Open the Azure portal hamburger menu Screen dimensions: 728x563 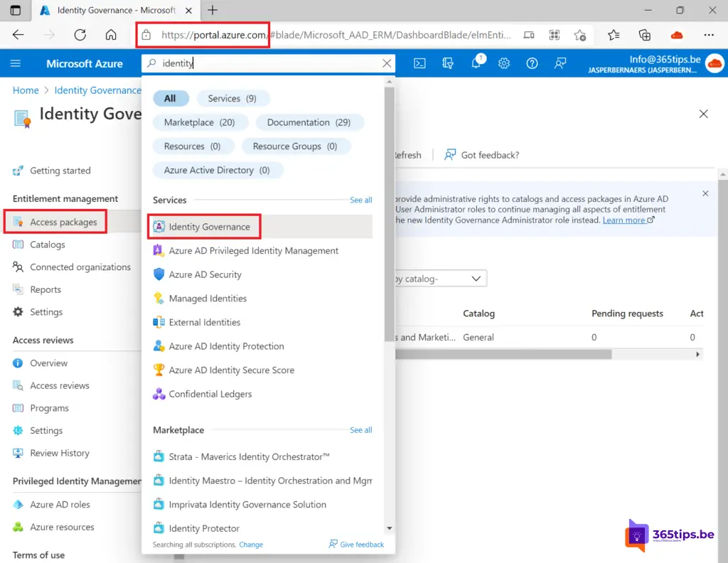[x=16, y=63]
